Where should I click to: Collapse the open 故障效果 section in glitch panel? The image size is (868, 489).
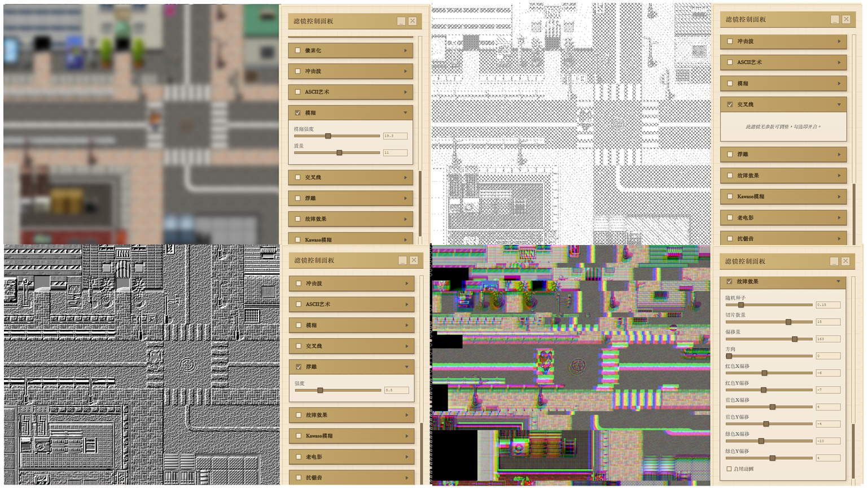pos(838,281)
